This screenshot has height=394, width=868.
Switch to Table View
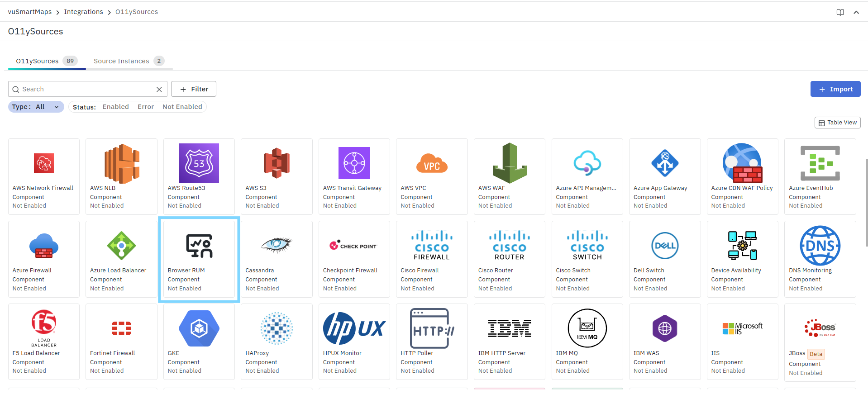(x=837, y=123)
